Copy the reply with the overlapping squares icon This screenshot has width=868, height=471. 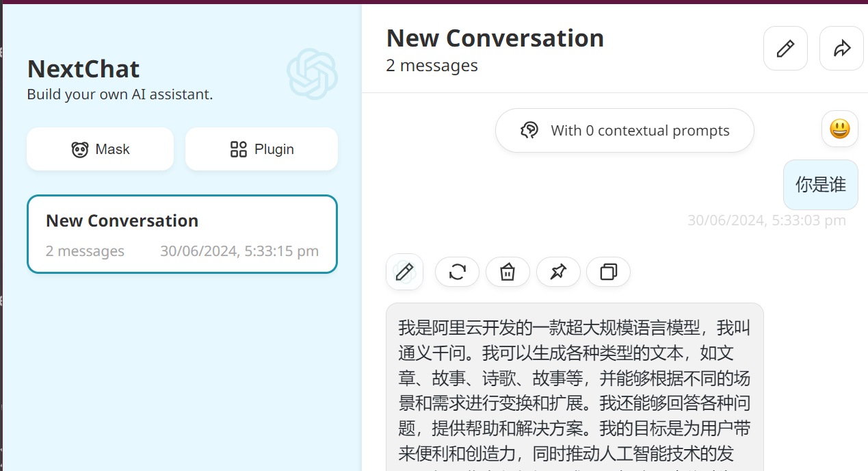coord(608,272)
